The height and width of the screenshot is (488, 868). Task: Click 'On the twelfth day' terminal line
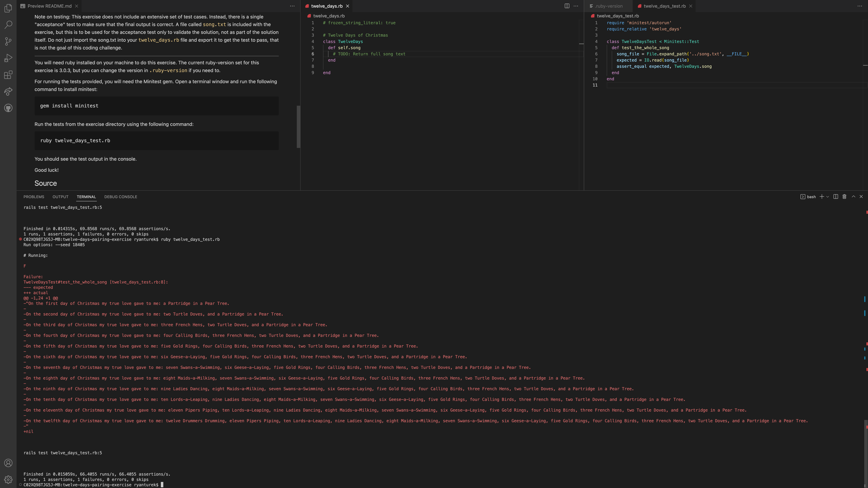(416, 421)
